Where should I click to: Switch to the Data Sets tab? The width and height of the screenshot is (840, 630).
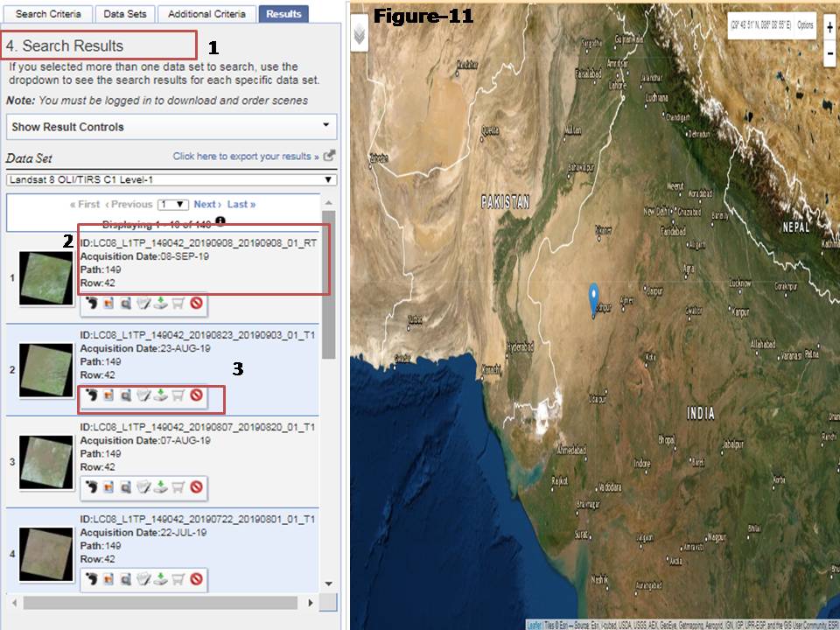tap(125, 14)
